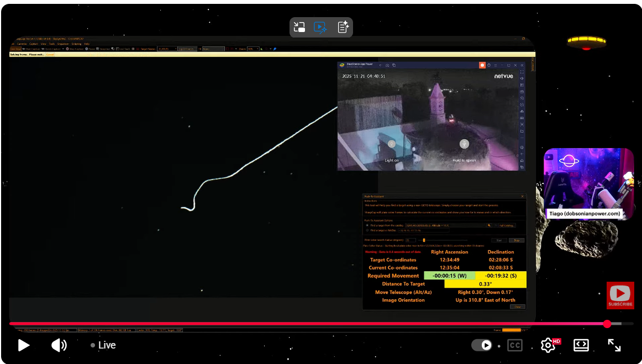Click the BlueStacks recent apps icon
Image resolution: width=642 pixels, height=364 pixels.
pyautogui.click(x=394, y=65)
